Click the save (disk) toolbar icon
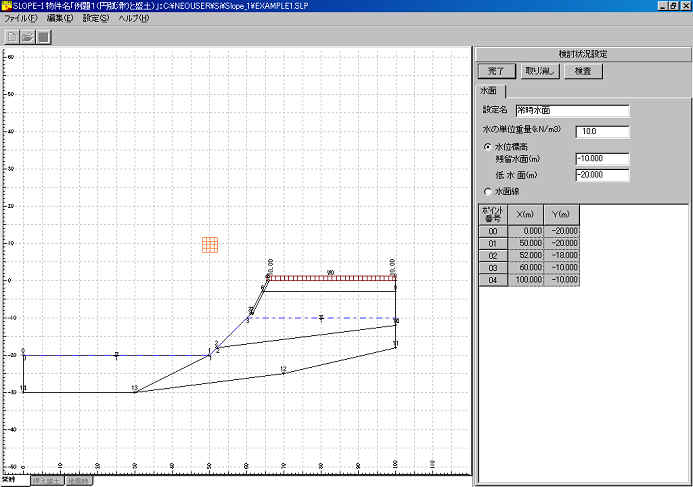The width and height of the screenshot is (693, 487). pos(44,37)
